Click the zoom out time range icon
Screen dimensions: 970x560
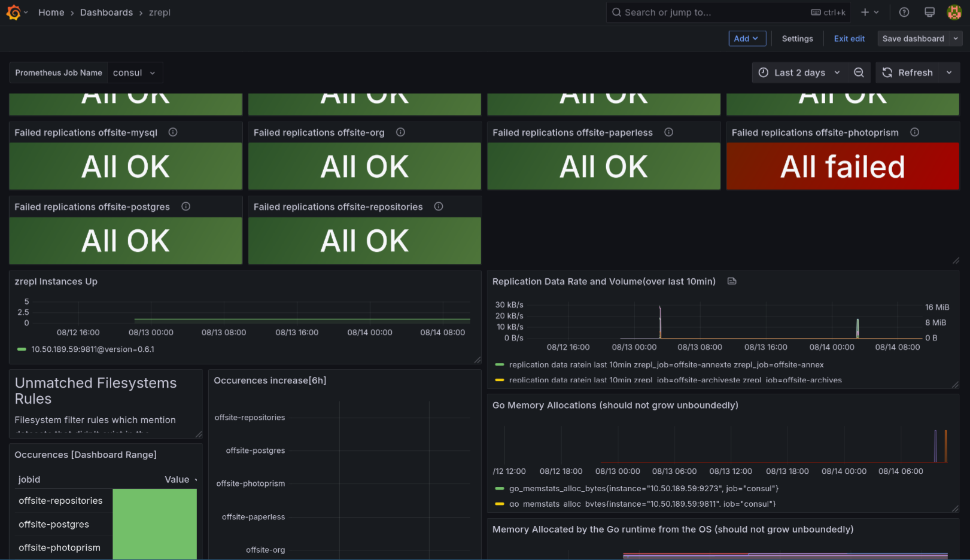point(859,72)
